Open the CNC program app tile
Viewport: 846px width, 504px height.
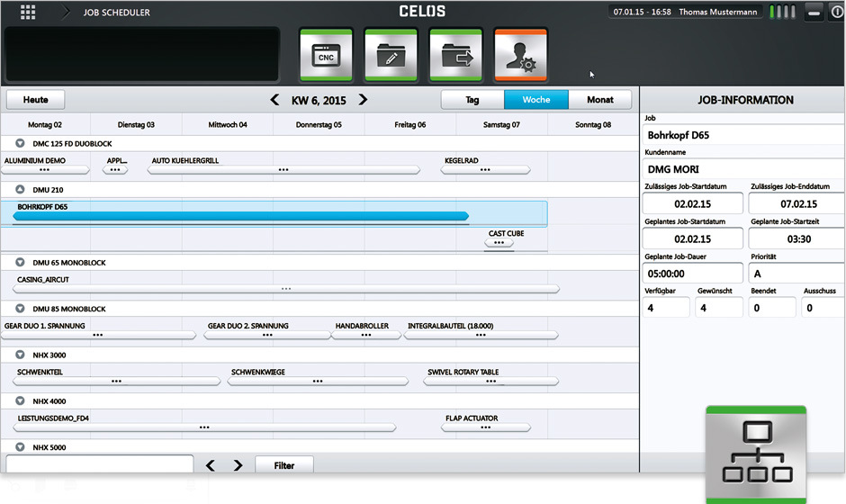(x=326, y=56)
